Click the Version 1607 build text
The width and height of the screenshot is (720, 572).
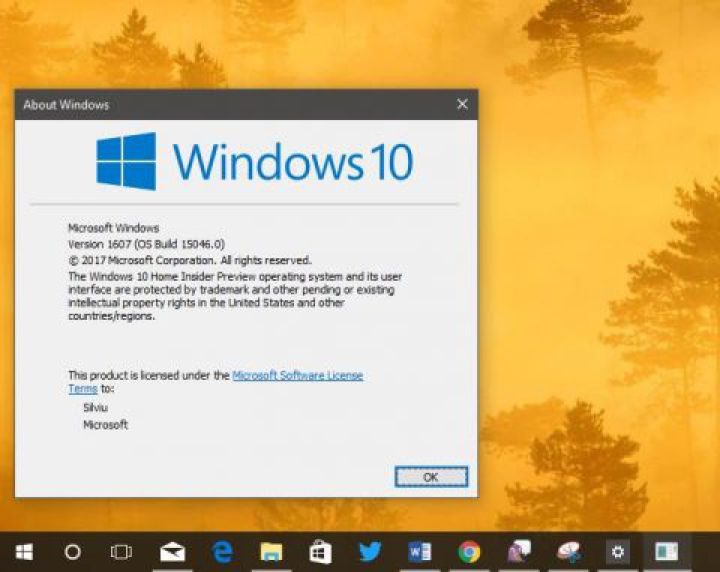[146, 244]
